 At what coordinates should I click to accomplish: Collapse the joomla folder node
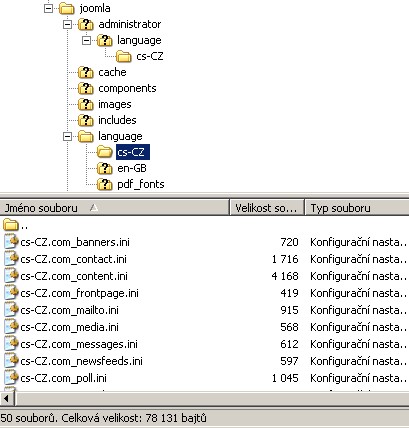48,8
